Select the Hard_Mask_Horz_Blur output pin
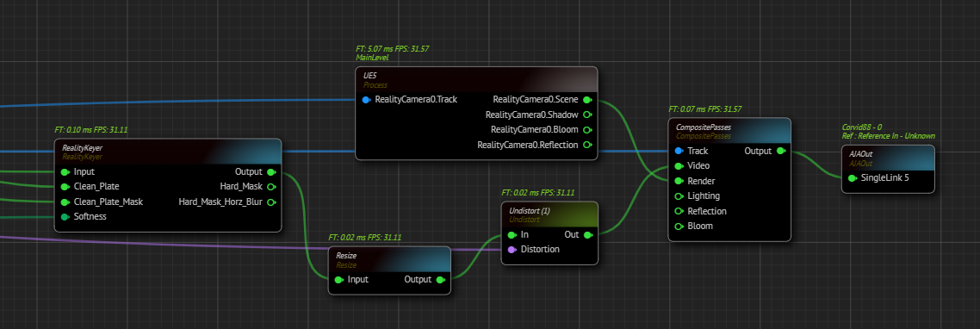Image resolution: width=980 pixels, height=329 pixels. click(x=270, y=202)
